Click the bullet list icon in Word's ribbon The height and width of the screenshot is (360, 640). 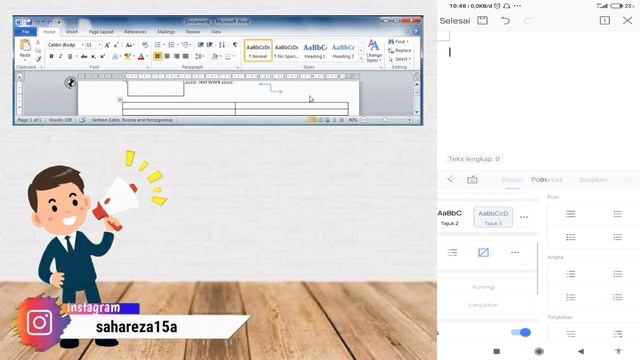tap(158, 45)
